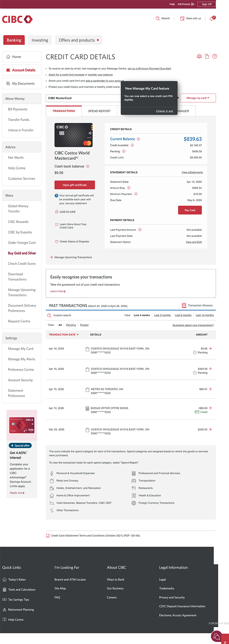Click info icon next to Amount Due
Image resolution: width=229 pixels, height=644 pixels.
click(129, 188)
